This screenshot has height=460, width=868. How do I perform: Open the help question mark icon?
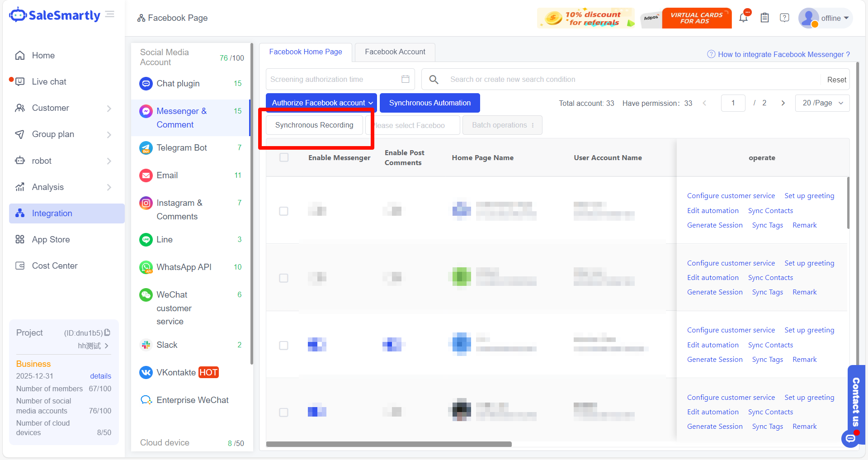[784, 18]
